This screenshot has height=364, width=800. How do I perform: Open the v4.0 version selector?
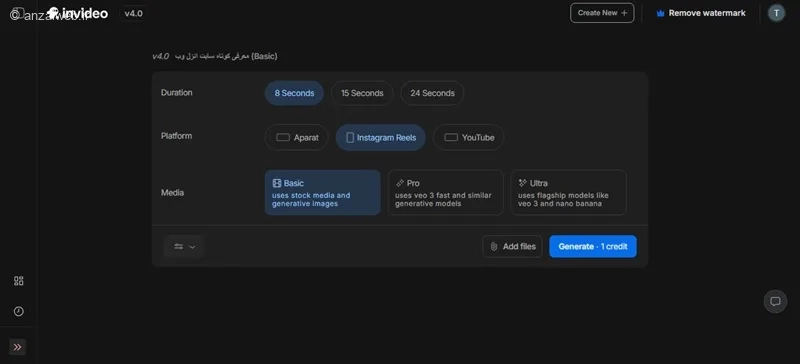click(134, 13)
